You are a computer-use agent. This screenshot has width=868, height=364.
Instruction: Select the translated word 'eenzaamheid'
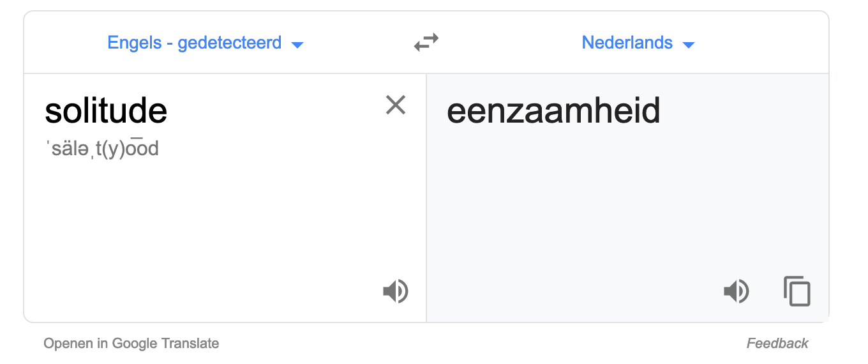[x=553, y=111]
